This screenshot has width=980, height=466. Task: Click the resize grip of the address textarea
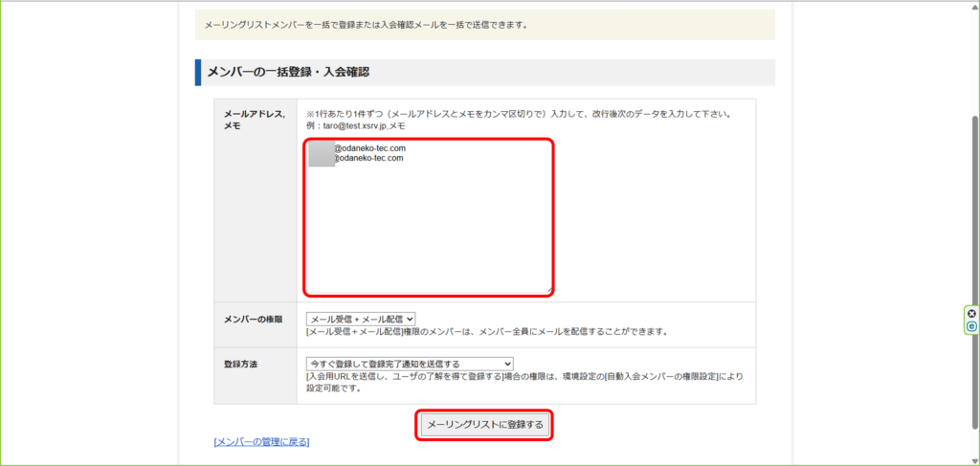click(x=548, y=290)
